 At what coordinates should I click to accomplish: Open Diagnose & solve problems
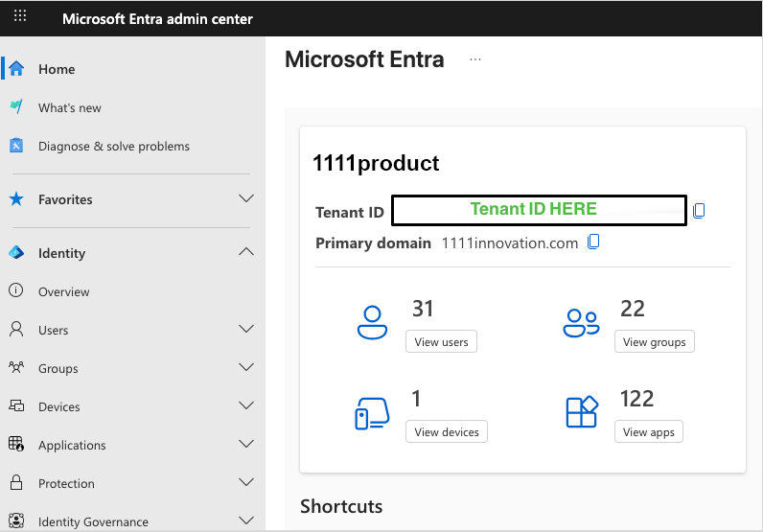click(x=114, y=146)
